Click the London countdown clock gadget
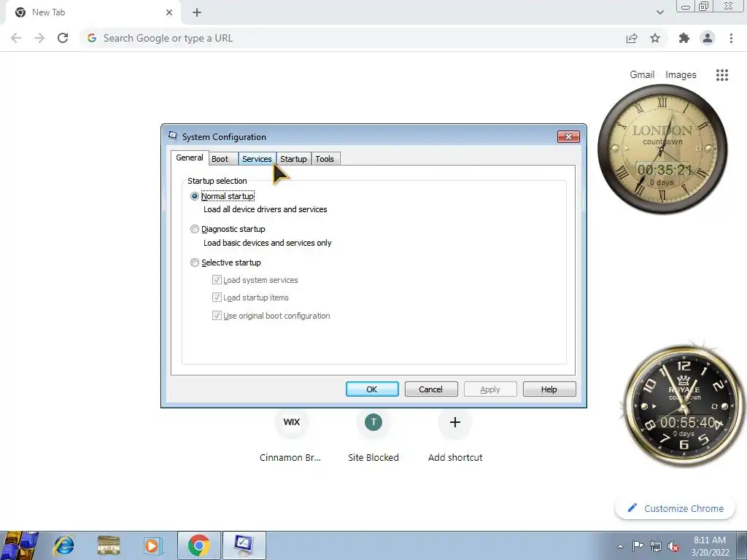Viewport: 747px width, 560px height. (662, 149)
